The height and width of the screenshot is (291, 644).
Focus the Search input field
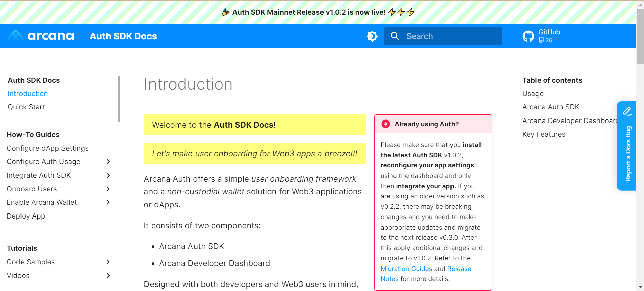click(x=443, y=36)
